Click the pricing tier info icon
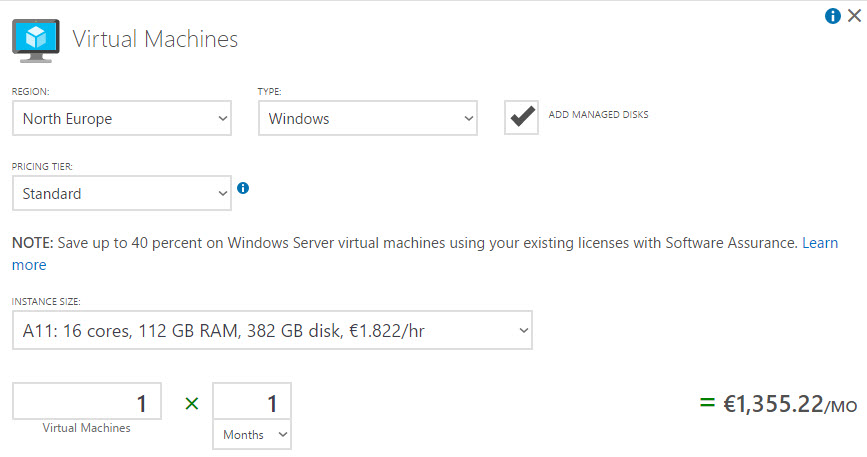 (243, 188)
